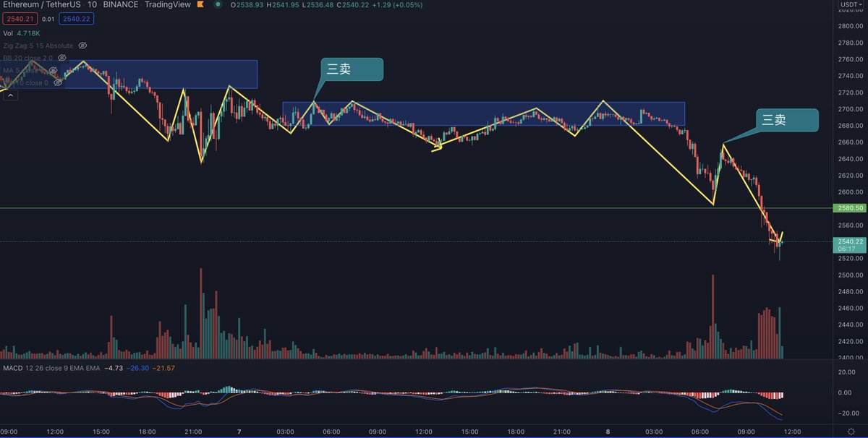This screenshot has height=438, width=868.
Task: Click the 06:17 bar countdown label
Action: click(848, 249)
